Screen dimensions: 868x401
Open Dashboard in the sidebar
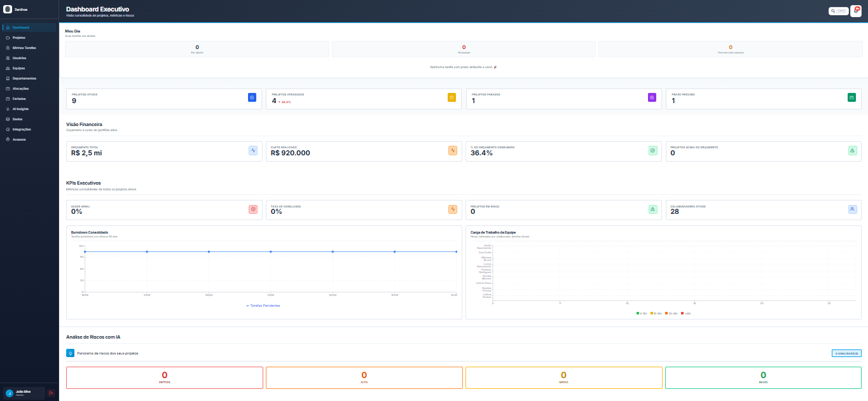[29, 27]
